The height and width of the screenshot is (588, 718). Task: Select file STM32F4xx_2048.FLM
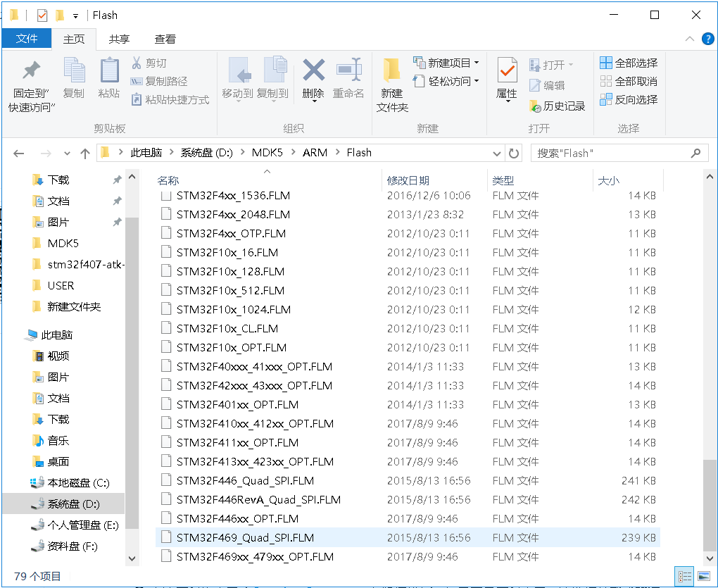pos(408,214)
